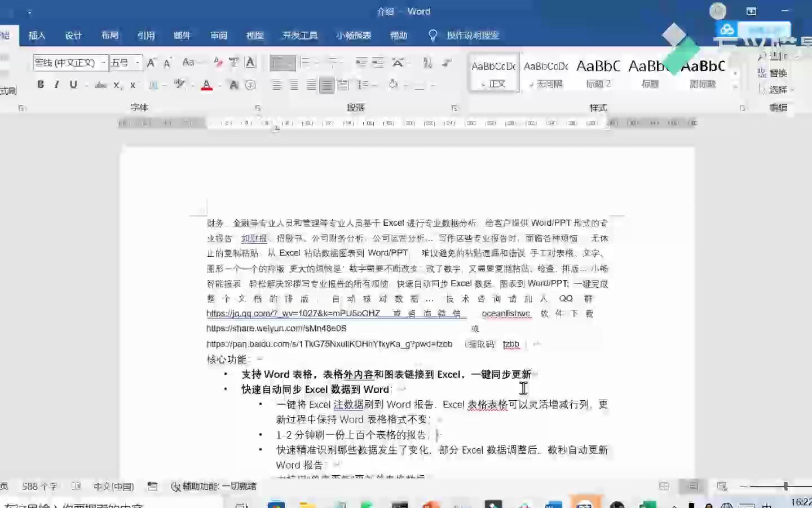Apply the 无间隔 style
This screenshot has width=812, height=508.
546,73
